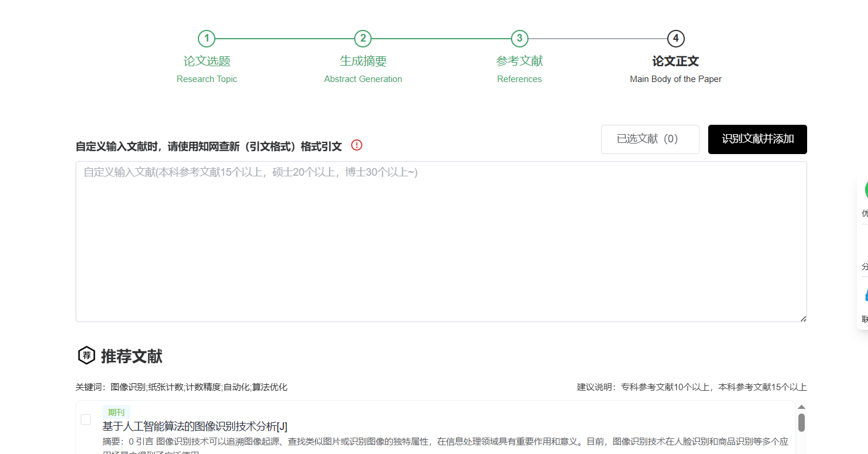Click the 建议说明 suggestion text

pos(692,387)
